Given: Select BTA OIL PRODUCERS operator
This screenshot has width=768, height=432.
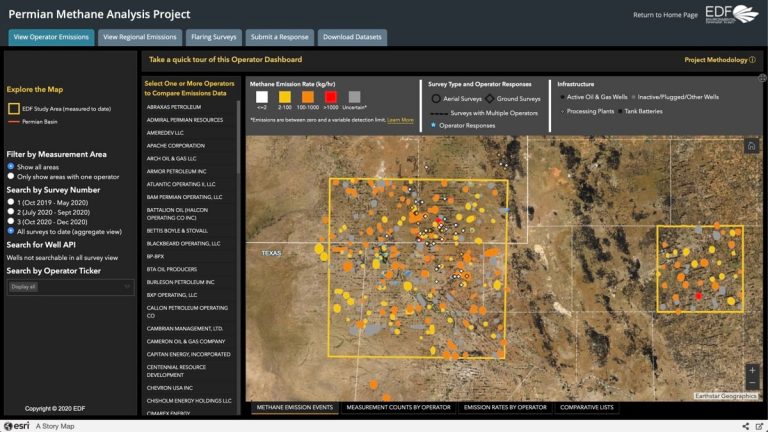Looking at the screenshot, I should (171, 269).
